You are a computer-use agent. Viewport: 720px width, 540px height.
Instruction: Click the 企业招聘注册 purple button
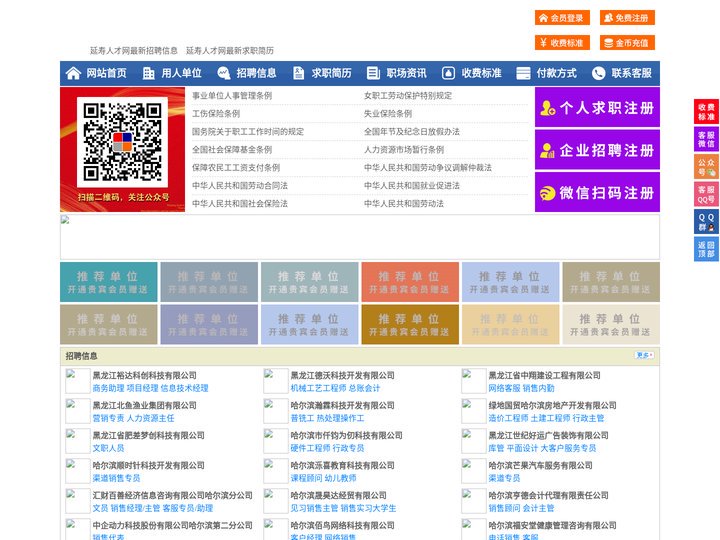click(x=597, y=150)
